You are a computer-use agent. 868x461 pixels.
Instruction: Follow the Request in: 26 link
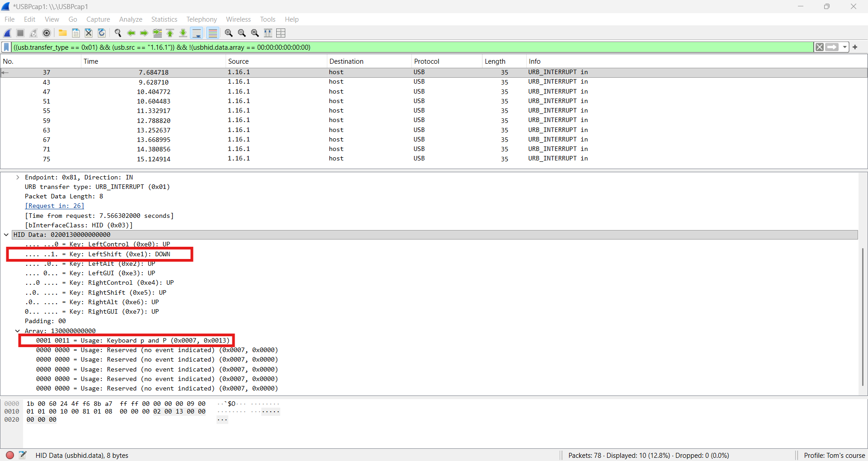click(54, 206)
